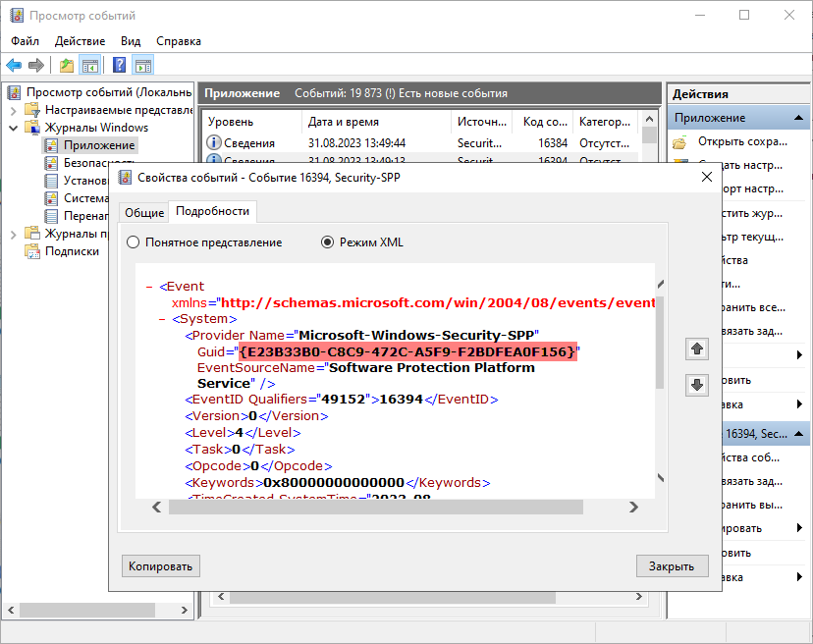The image size is (813, 644).
Task: Click the Up one level folder icon
Action: (67, 66)
